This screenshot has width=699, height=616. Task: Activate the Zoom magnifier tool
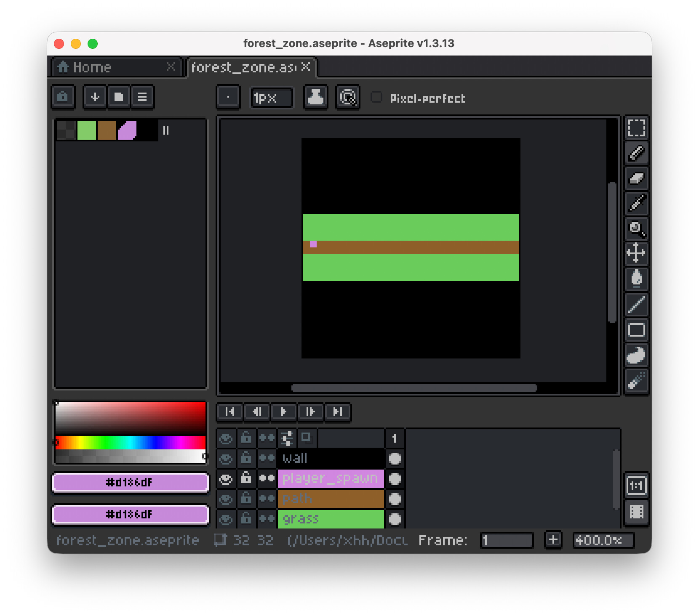636,229
